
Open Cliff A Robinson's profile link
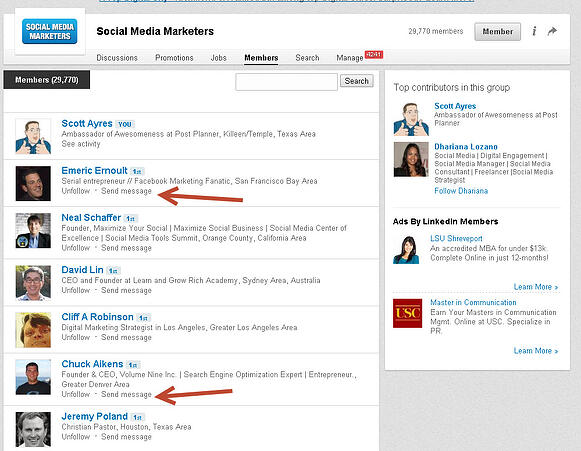(97, 317)
